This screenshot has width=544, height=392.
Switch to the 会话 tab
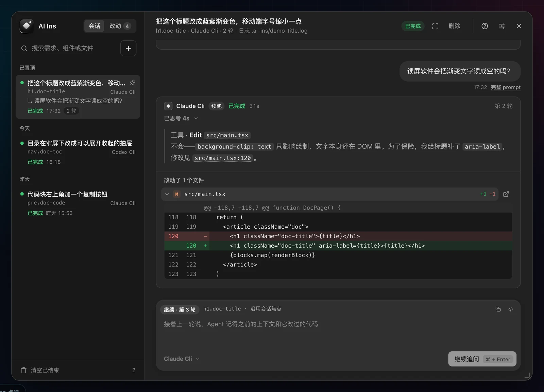(95, 26)
